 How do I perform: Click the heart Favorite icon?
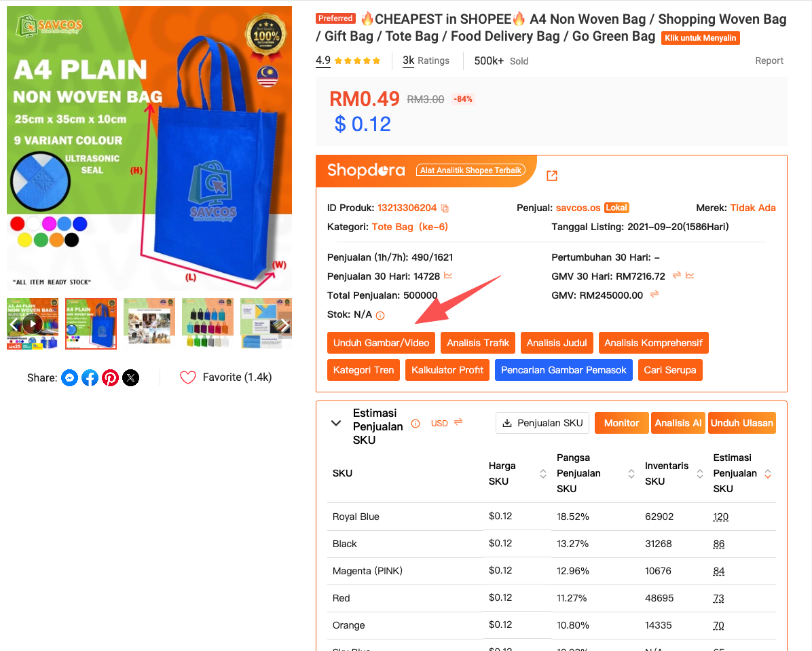pos(188,377)
